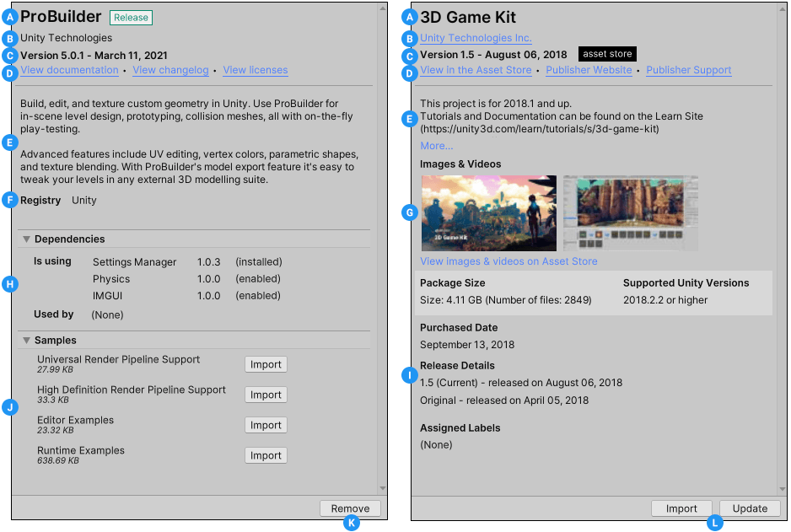This screenshot has height=532, width=791.
Task: Click the asset store tag label
Action: [607, 54]
